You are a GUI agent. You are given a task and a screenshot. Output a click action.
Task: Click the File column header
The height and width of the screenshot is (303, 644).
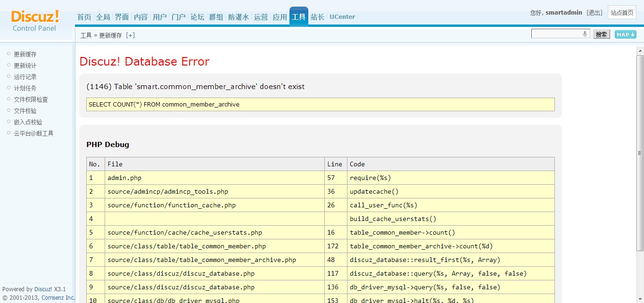[215, 164]
